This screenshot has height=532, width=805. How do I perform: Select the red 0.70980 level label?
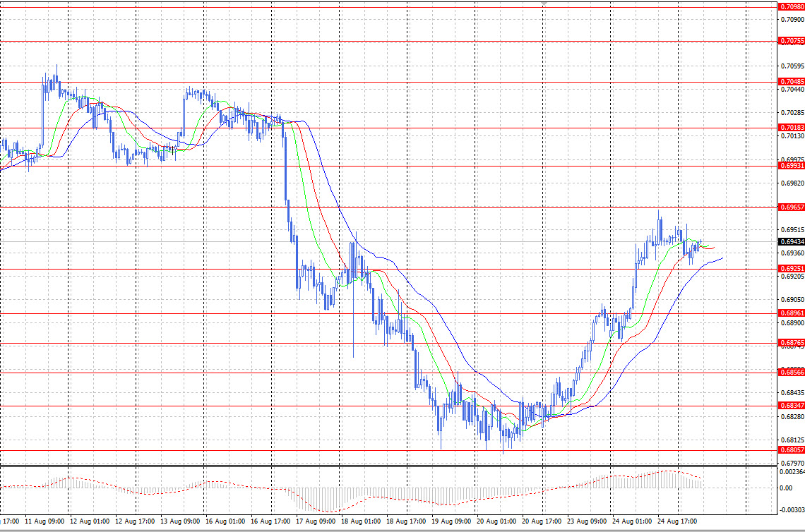tap(792, 7)
